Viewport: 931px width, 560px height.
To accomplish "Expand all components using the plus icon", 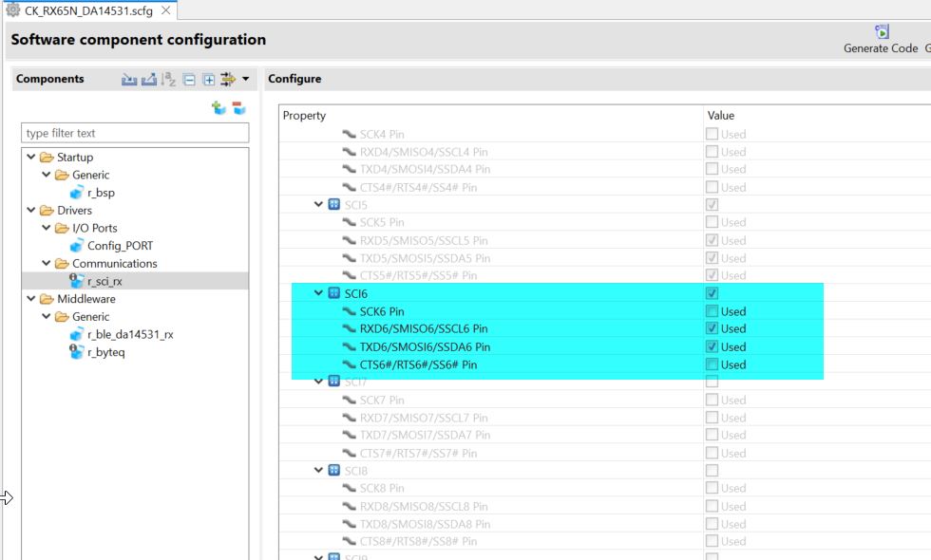I will (208, 80).
